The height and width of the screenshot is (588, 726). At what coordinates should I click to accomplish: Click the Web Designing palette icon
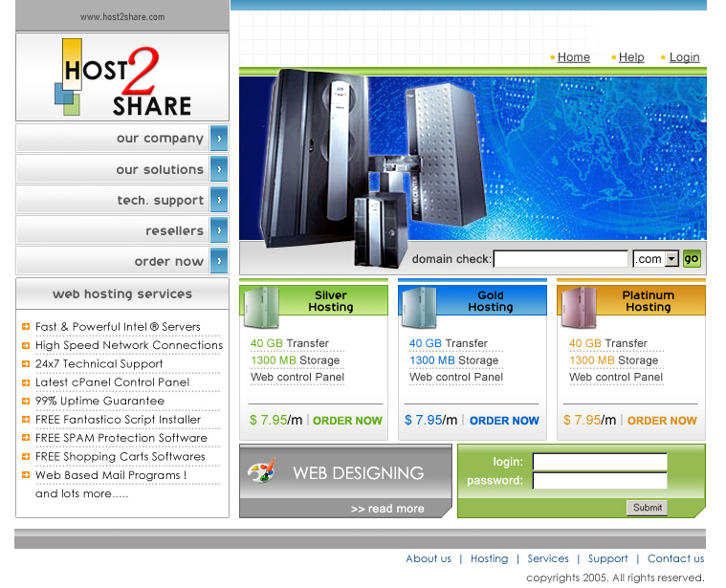[x=261, y=471]
